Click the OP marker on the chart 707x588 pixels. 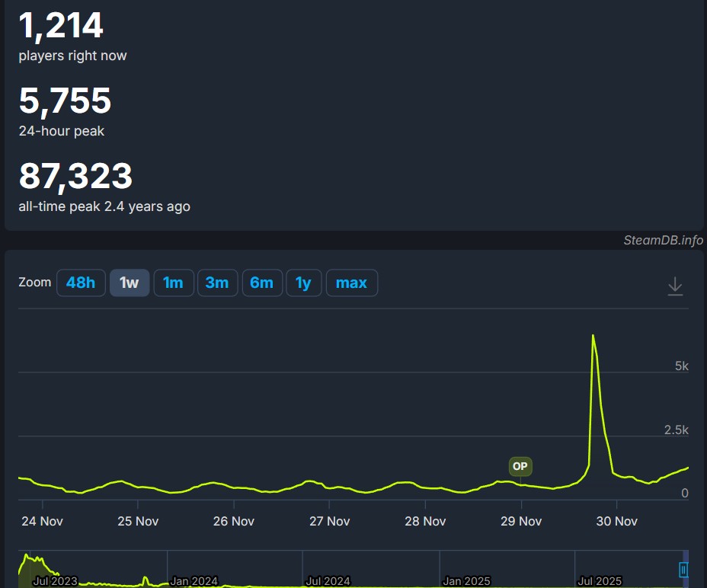point(520,466)
